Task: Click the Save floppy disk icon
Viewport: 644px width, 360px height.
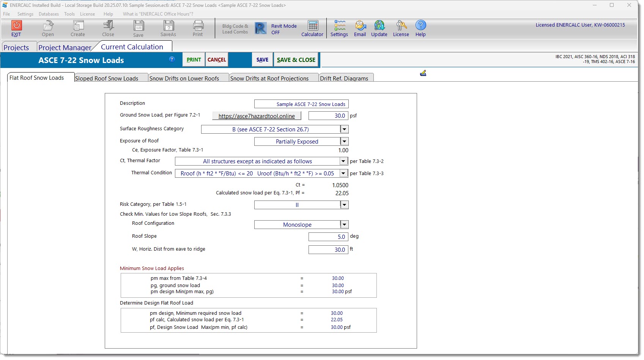Action: pyautogui.click(x=139, y=25)
